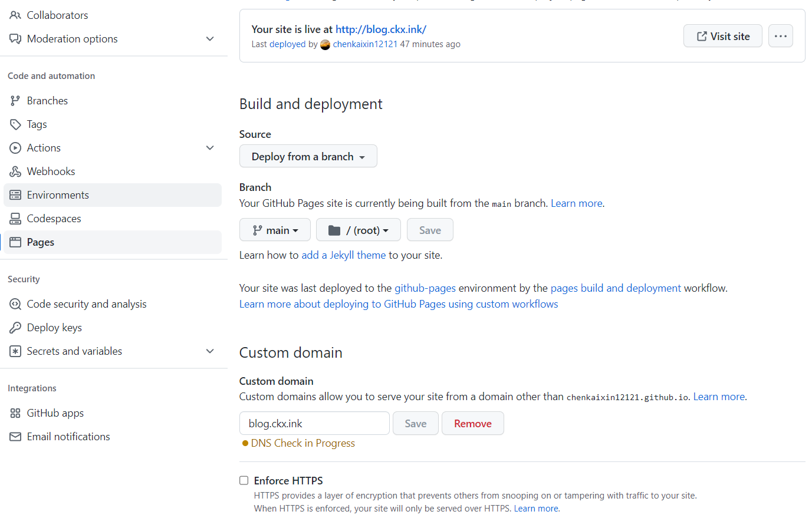Screen dimensions: 812x518
Task: Click the Visit site button
Action: coord(722,36)
